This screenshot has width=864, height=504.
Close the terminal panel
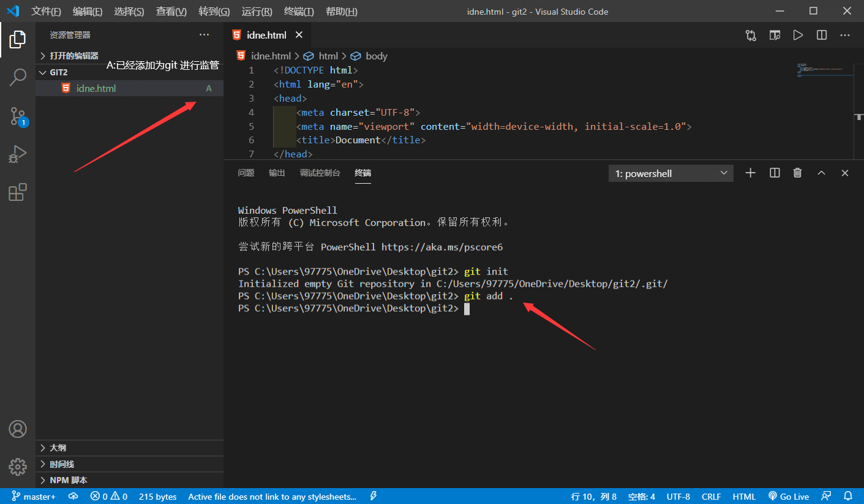point(845,173)
